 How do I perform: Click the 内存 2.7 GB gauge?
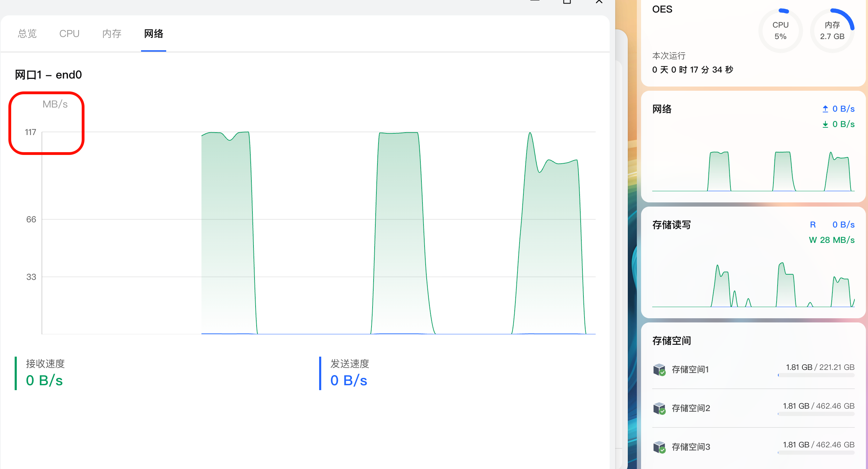coord(832,31)
